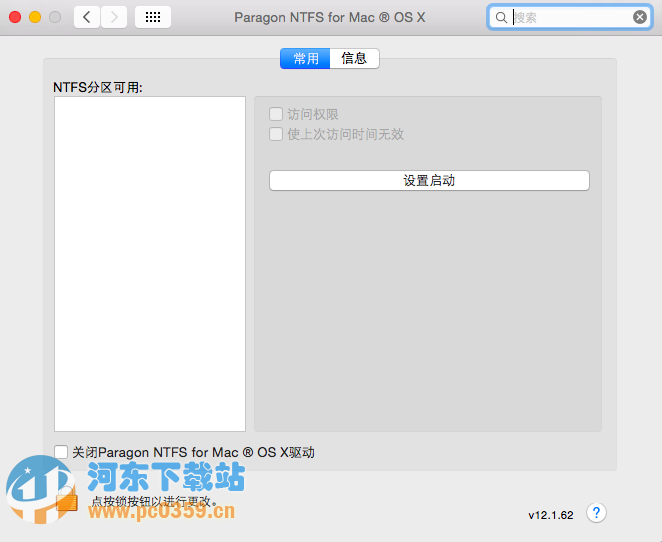Image resolution: width=662 pixels, height=542 pixels.
Task: Focus the 搜索 search input field
Action: [570, 17]
